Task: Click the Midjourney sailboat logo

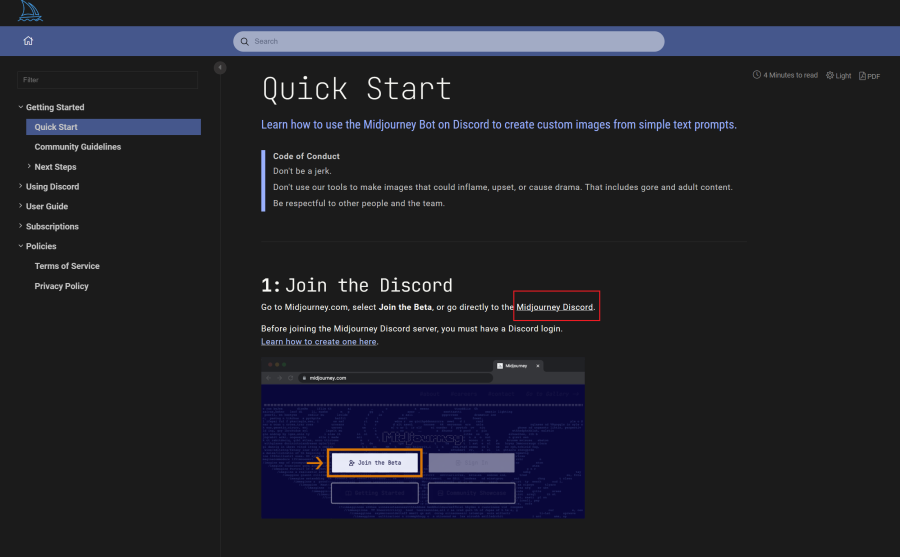Action: click(x=29, y=12)
